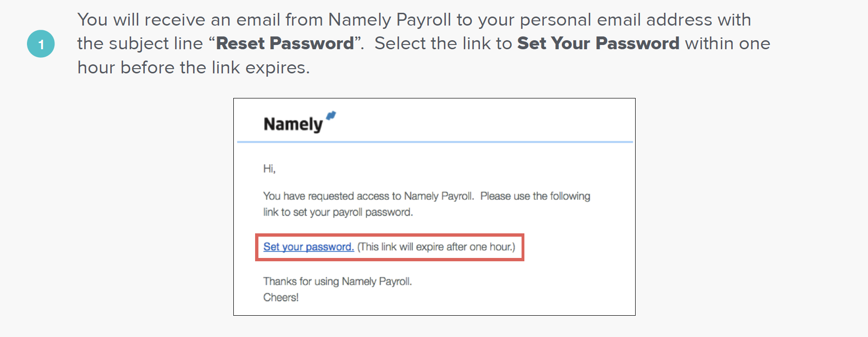Click "Please use the following" email text

click(535, 196)
